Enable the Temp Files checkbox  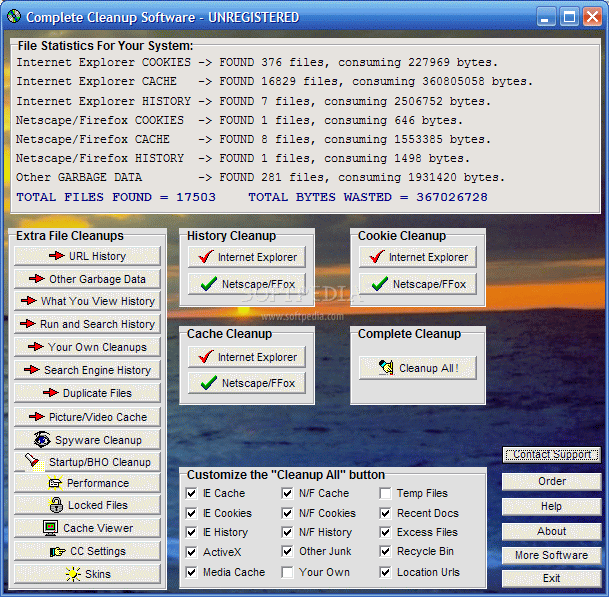tap(386, 493)
